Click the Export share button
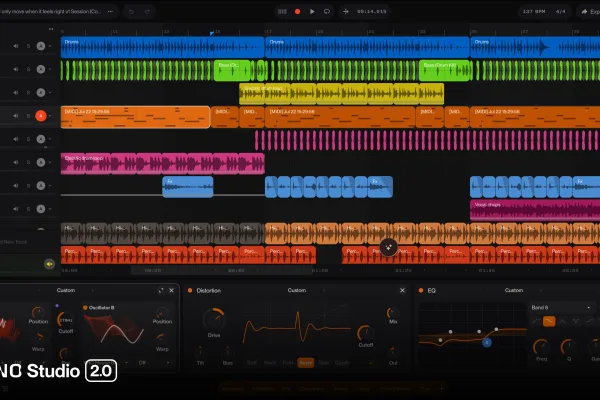The width and height of the screenshot is (600, 400). pyautogui.click(x=590, y=11)
